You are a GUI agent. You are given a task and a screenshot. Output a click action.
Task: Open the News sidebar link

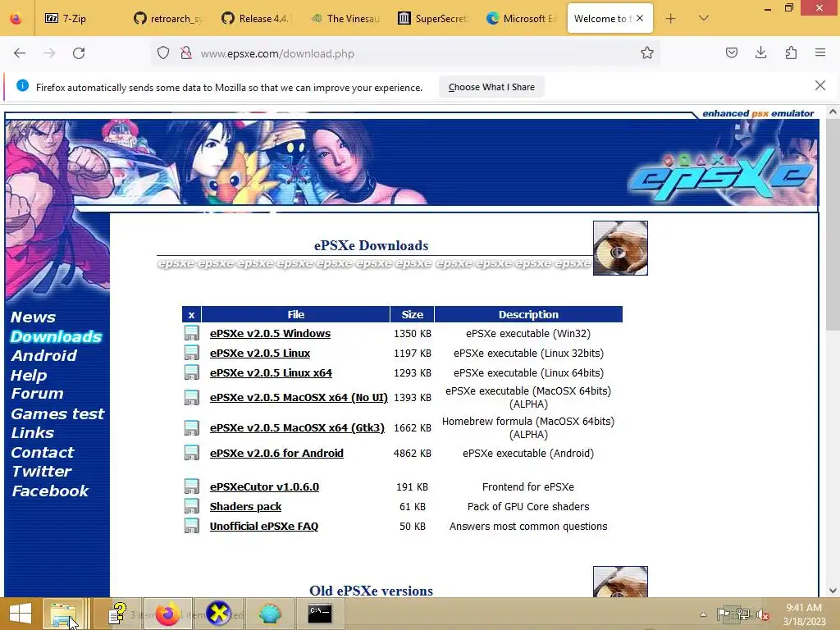pos(33,317)
